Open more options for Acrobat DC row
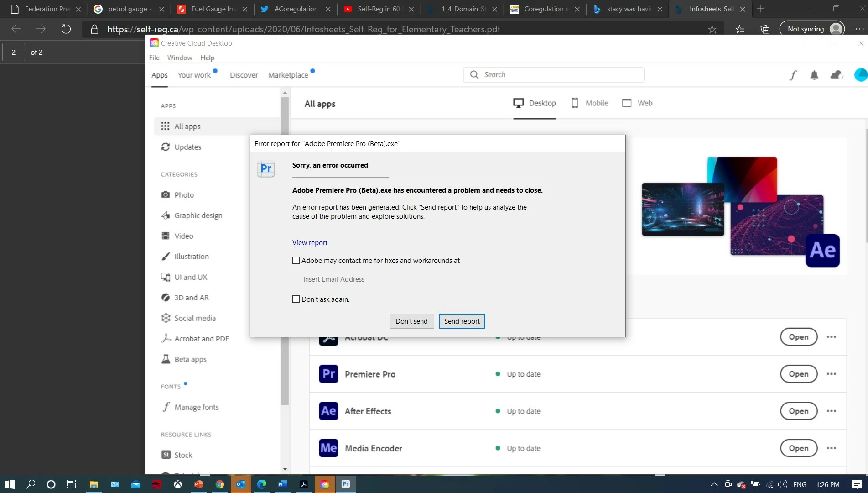This screenshot has width=868, height=493. pyautogui.click(x=832, y=337)
